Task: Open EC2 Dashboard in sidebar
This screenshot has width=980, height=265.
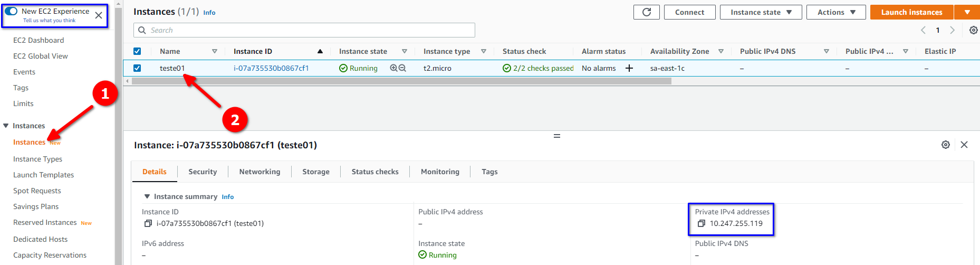Action: pyautogui.click(x=39, y=40)
